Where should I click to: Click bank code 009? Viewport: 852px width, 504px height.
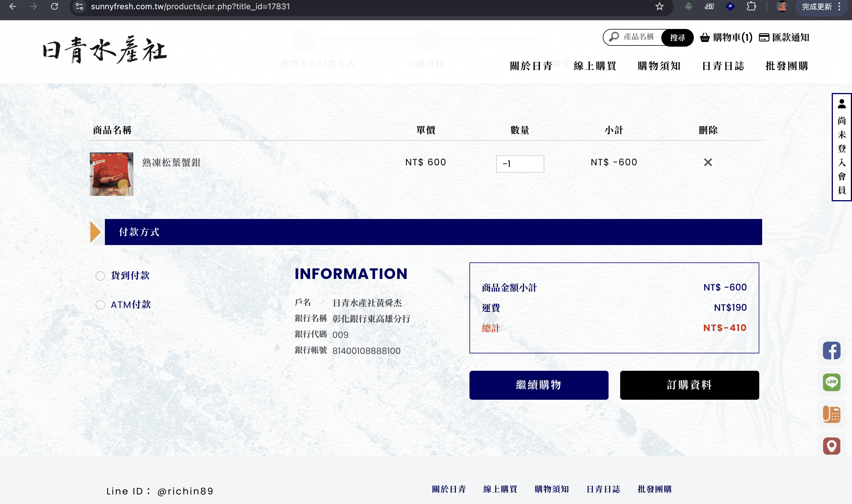(341, 335)
